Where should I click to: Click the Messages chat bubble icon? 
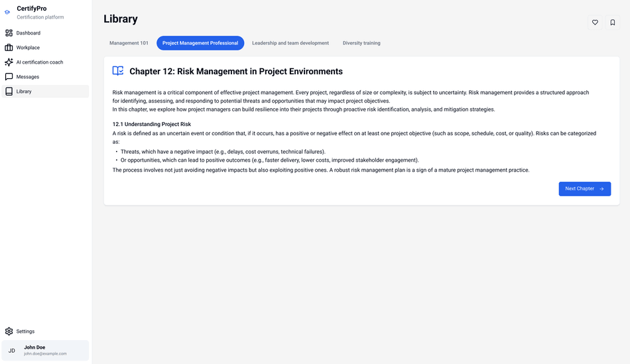(x=9, y=77)
